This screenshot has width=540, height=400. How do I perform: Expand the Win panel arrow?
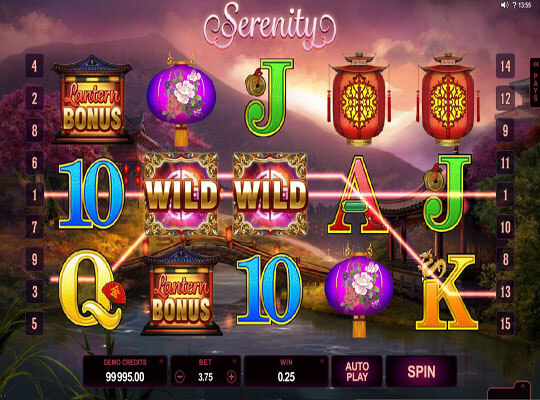(322, 361)
